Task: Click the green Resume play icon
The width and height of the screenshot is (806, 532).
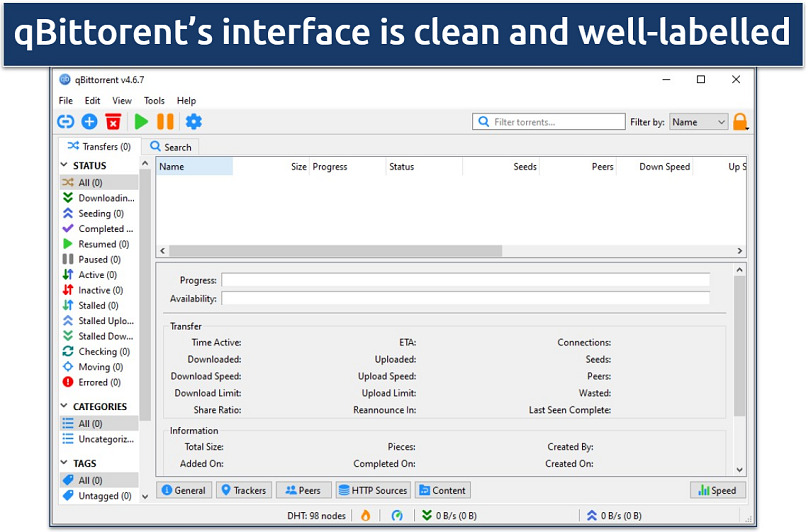Action: pos(141,122)
